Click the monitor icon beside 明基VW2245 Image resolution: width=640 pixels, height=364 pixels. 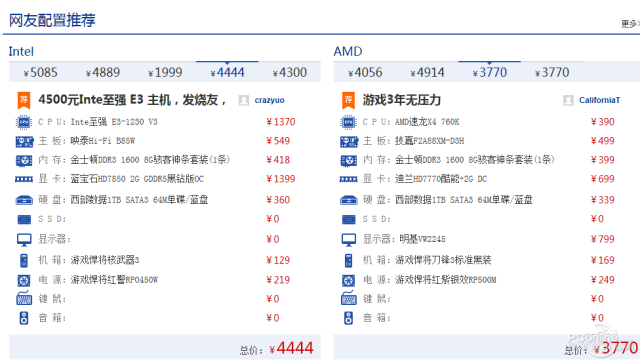(349, 240)
